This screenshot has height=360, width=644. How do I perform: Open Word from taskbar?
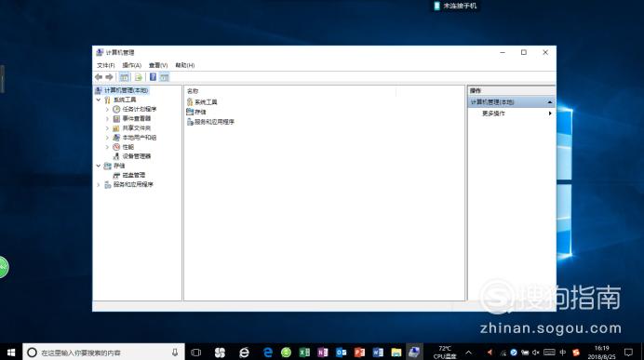(x=378, y=353)
